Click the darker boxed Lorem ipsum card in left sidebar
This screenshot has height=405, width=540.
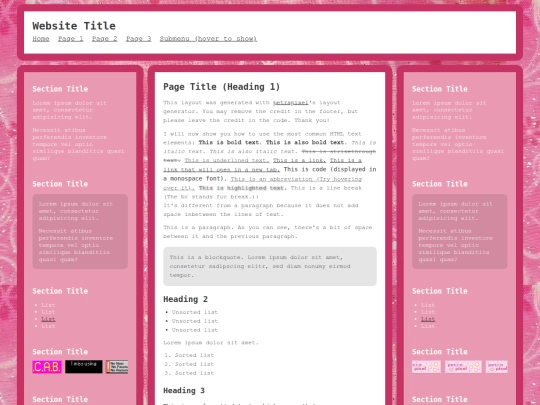tap(80, 231)
